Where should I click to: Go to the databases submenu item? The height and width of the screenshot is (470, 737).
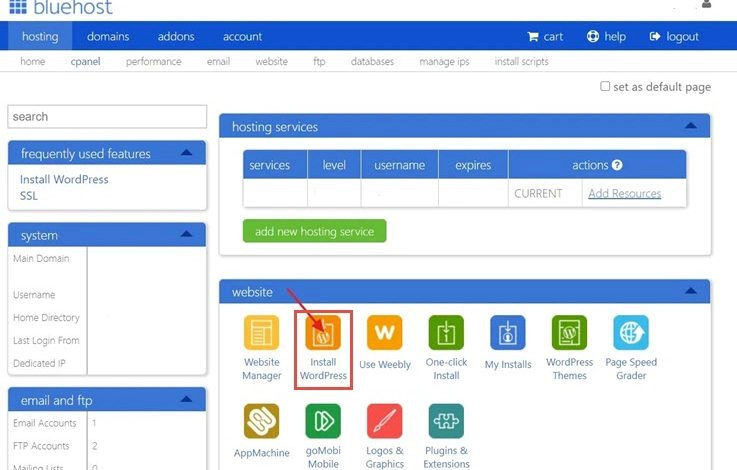pyautogui.click(x=372, y=61)
